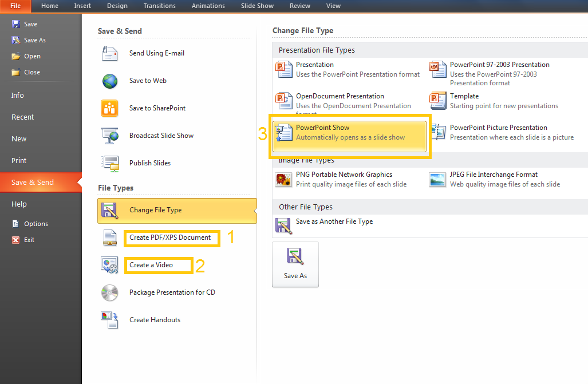Open the Design ribbon tab
This screenshot has height=384, width=588.
point(117,6)
